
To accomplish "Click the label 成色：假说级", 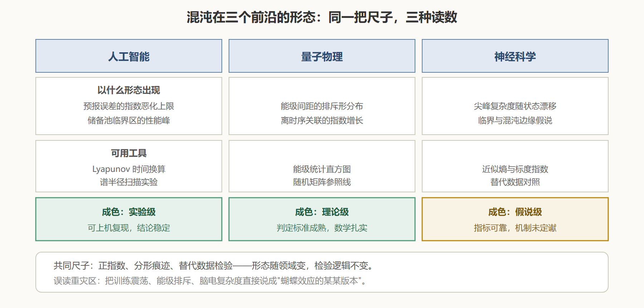I will pyautogui.click(x=515, y=212).
